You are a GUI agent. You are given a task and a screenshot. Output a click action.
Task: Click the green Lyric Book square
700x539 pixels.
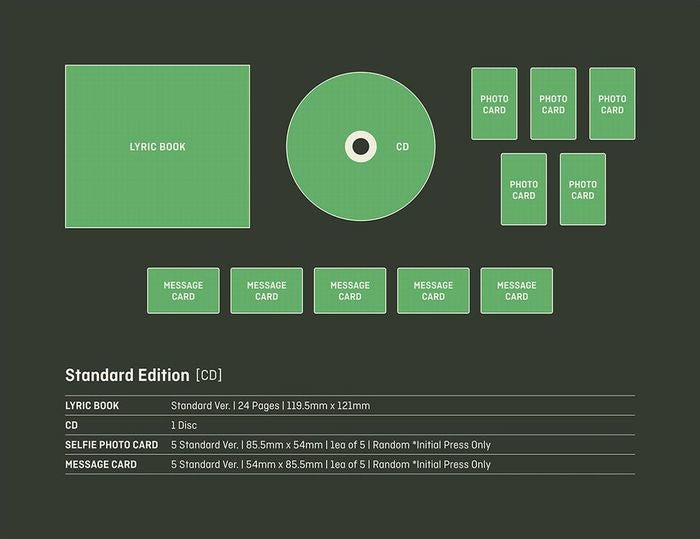157,147
